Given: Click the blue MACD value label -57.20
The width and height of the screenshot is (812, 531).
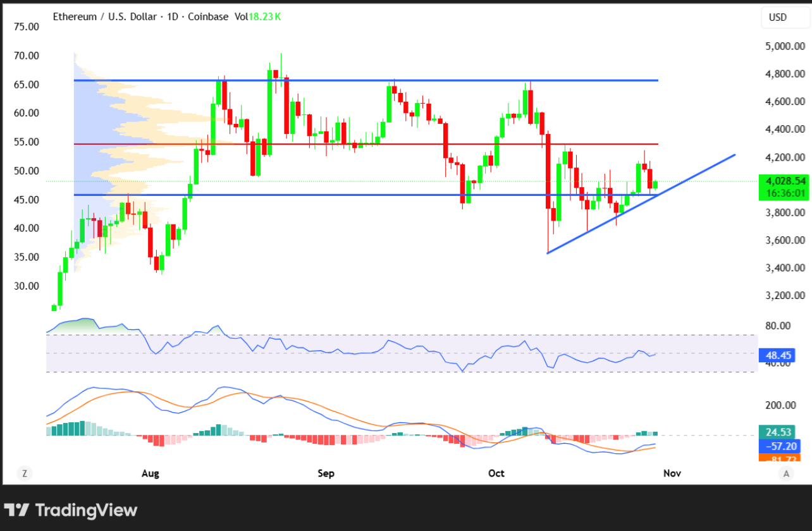Looking at the screenshot, I should coord(779,446).
